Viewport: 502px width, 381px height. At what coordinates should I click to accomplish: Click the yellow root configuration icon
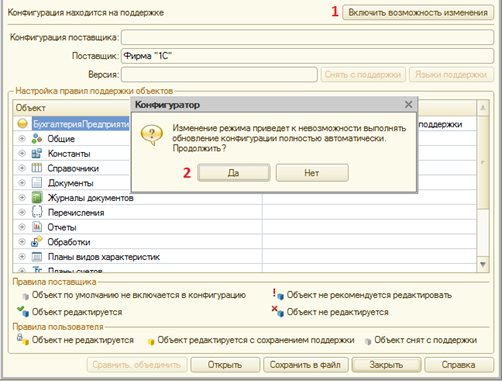(22, 124)
